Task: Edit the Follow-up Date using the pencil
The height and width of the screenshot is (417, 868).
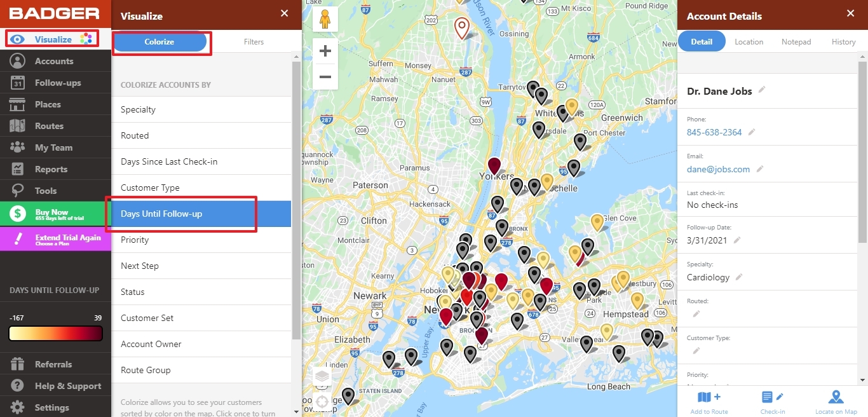Action: 738,240
